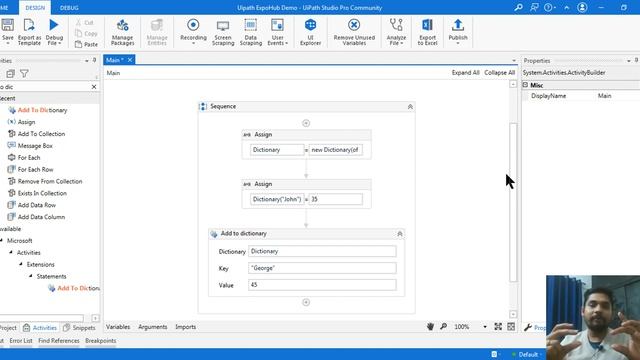
Task: Edit Key field "George"
Action: point(322,268)
